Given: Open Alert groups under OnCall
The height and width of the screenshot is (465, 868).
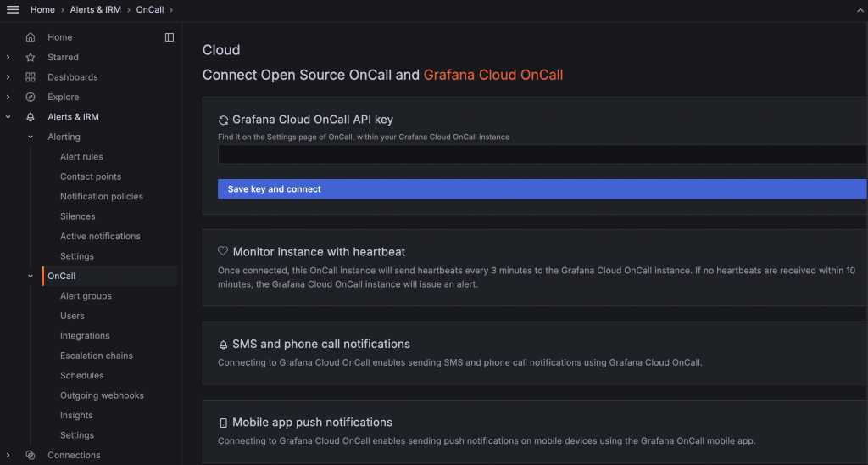Looking at the screenshot, I should 86,296.
